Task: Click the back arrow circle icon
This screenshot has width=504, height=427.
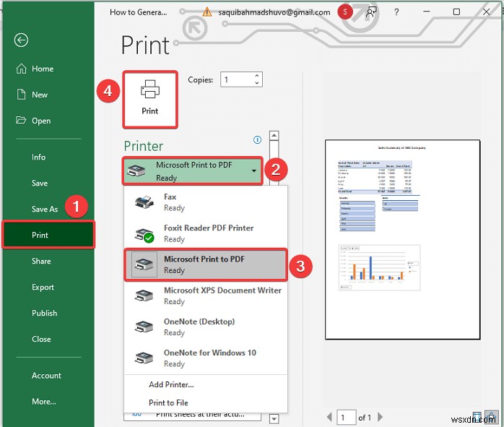Action: [21, 40]
